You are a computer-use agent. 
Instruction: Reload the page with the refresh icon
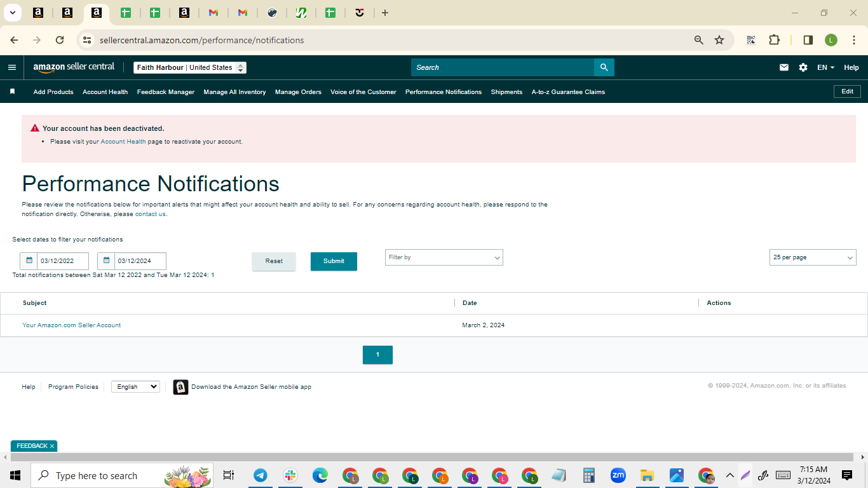pyautogui.click(x=60, y=40)
